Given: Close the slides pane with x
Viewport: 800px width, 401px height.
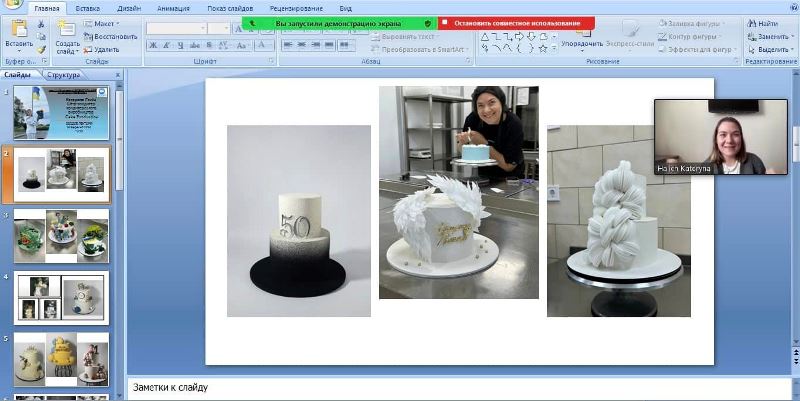Looking at the screenshot, I should pyautogui.click(x=118, y=75).
